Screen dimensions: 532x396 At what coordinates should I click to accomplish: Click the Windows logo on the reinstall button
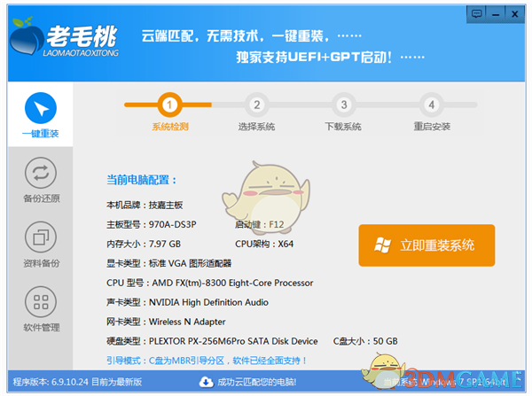tap(382, 245)
